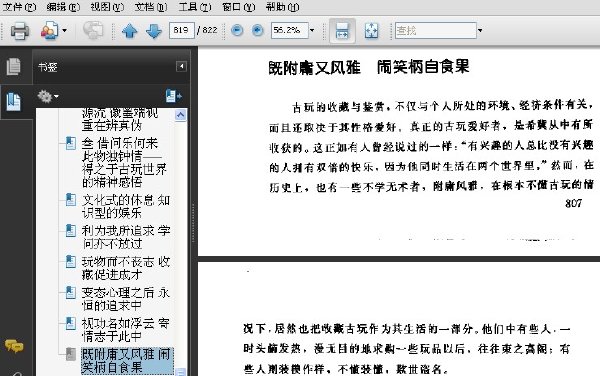Open the Pages panel icon in sidebar
This screenshot has height=376, width=600.
click(14, 67)
